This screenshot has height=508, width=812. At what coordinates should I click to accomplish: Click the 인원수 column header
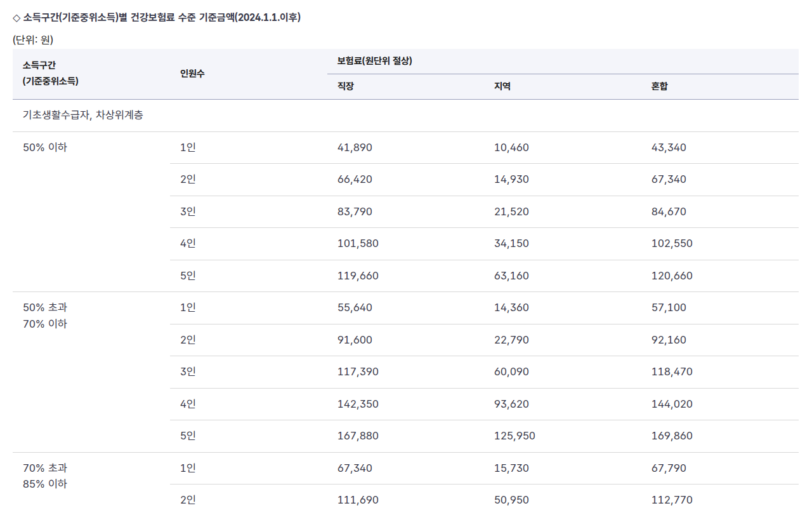click(192, 74)
